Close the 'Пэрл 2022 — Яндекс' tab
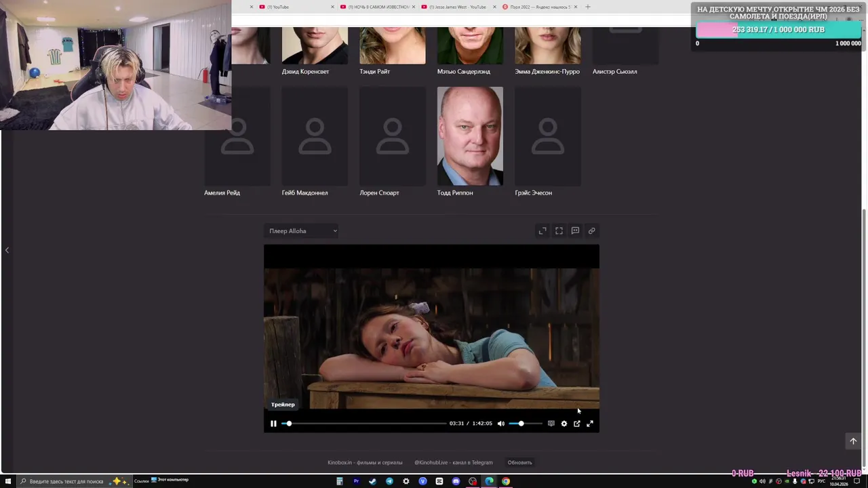The image size is (868, 488). point(576,7)
